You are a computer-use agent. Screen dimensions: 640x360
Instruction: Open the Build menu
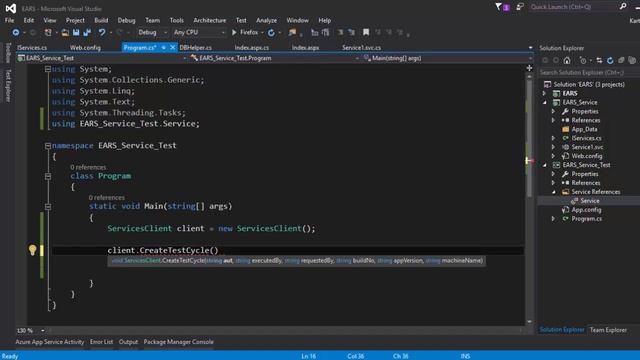coord(101,20)
